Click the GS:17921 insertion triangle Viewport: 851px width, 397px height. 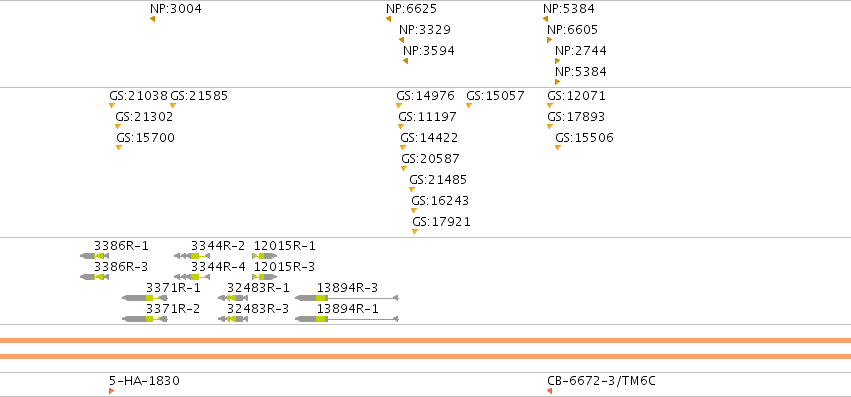point(415,231)
